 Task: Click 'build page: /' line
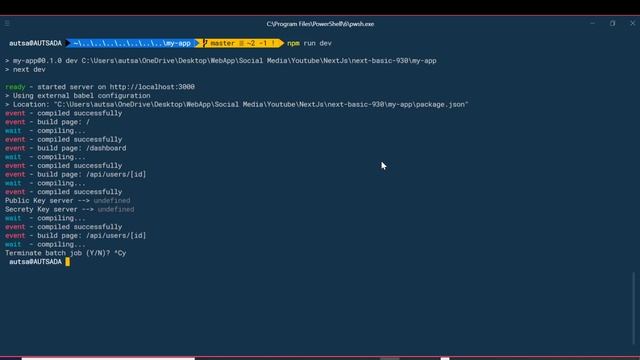pyautogui.click(x=47, y=122)
